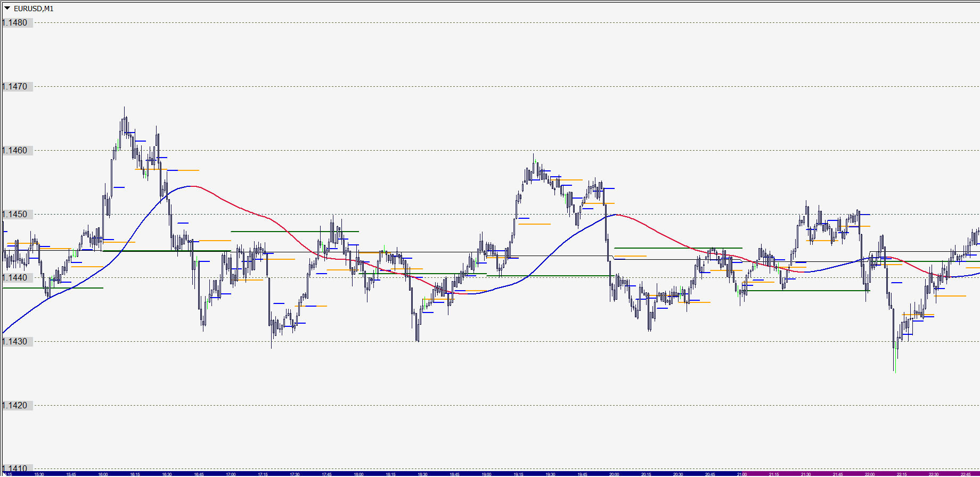Click the 22:30 time axis marker
This screenshot has width=980, height=477.
click(934, 474)
